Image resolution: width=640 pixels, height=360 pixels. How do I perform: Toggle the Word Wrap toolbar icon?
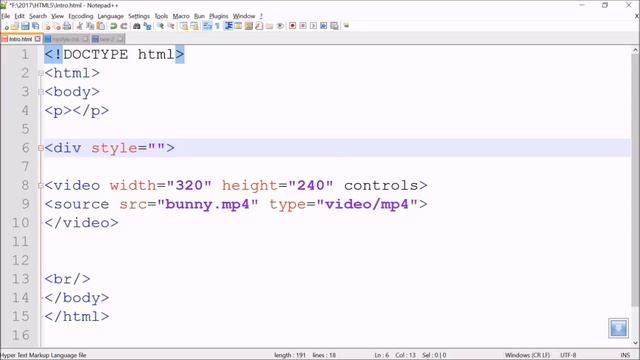pyautogui.click(x=207, y=26)
